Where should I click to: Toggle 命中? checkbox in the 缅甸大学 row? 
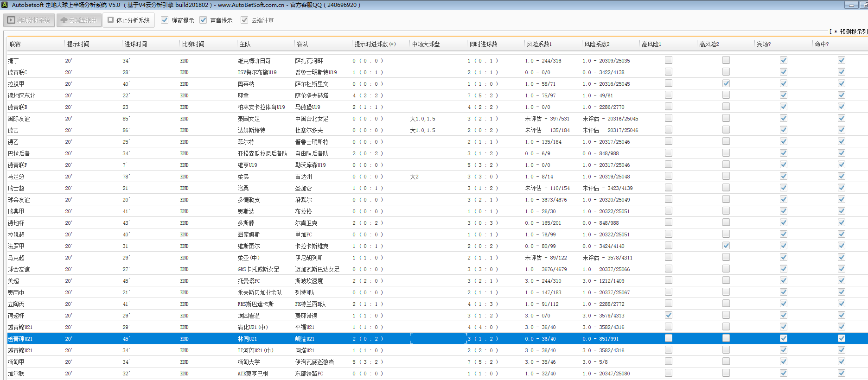(841, 361)
